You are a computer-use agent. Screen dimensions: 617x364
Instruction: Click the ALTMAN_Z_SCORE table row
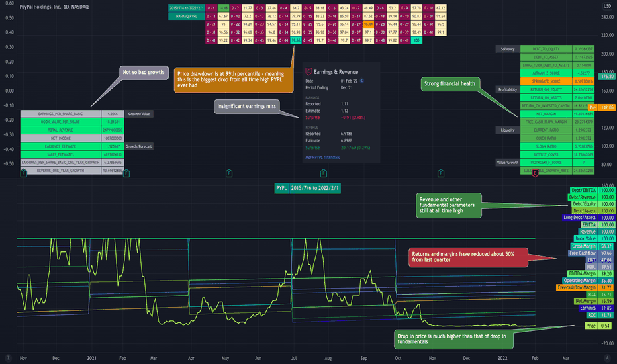(557, 73)
